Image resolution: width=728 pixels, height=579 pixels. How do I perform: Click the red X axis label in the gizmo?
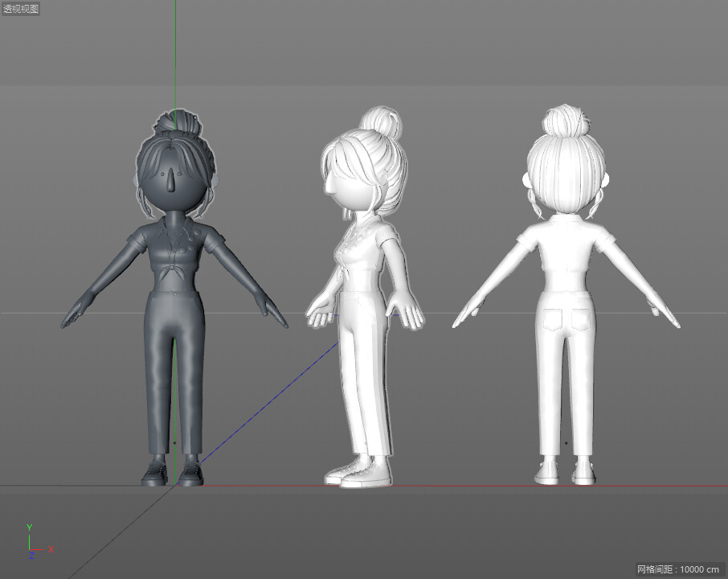pos(51,549)
